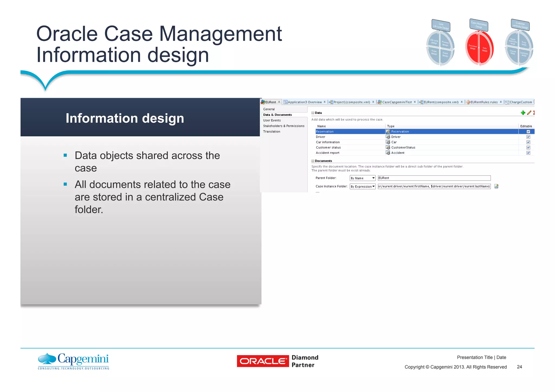
Task: Open the expression editor icon beside Case Instance Folder
Action: click(x=496, y=186)
